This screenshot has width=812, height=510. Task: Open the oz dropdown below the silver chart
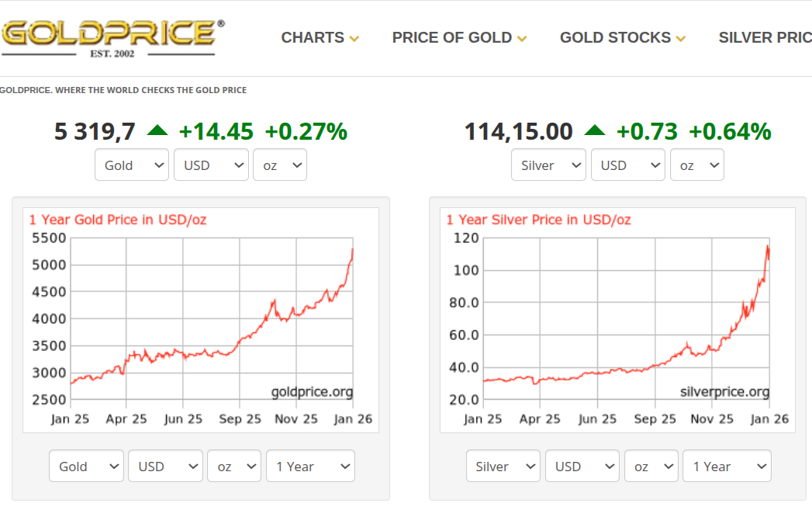651,466
